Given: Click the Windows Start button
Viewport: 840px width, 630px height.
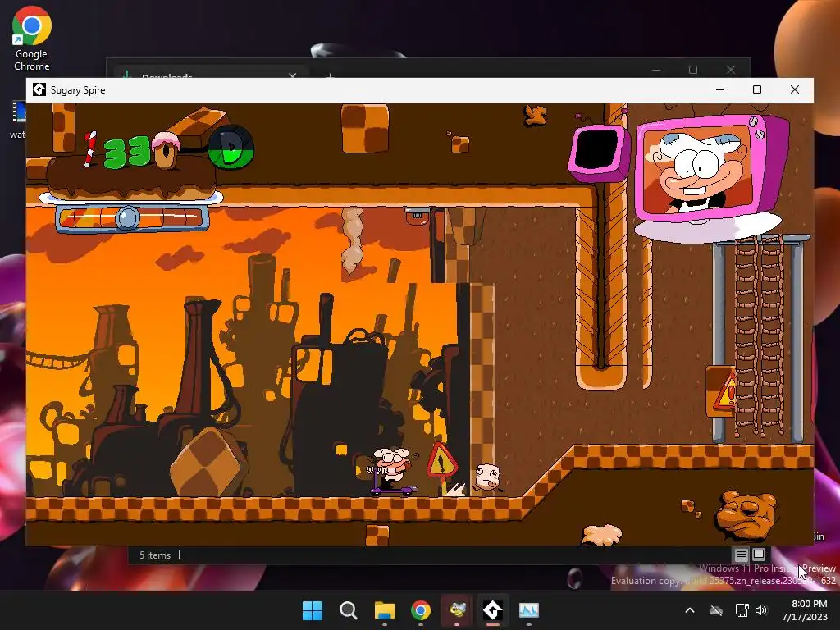Looking at the screenshot, I should tap(312, 610).
